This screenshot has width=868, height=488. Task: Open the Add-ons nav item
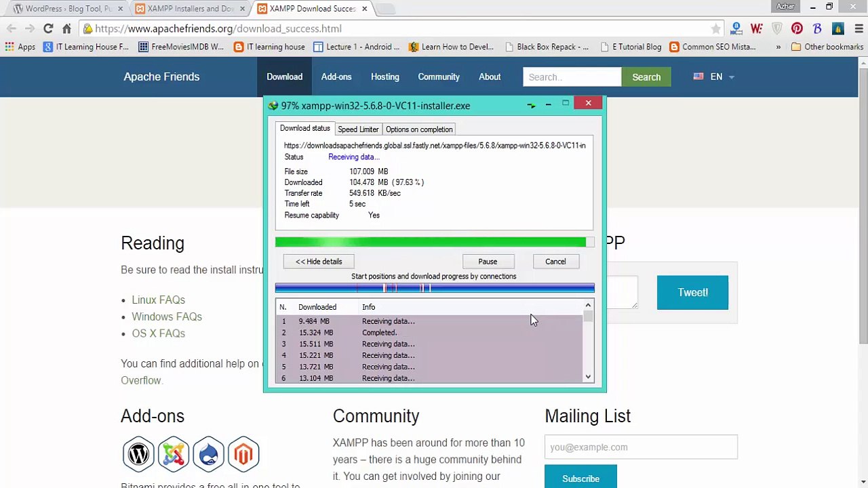(336, 77)
